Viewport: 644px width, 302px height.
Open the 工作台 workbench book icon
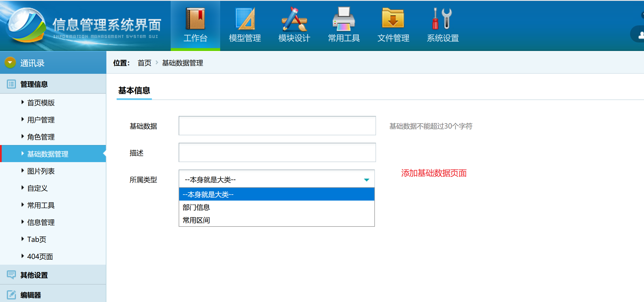pyautogui.click(x=195, y=19)
